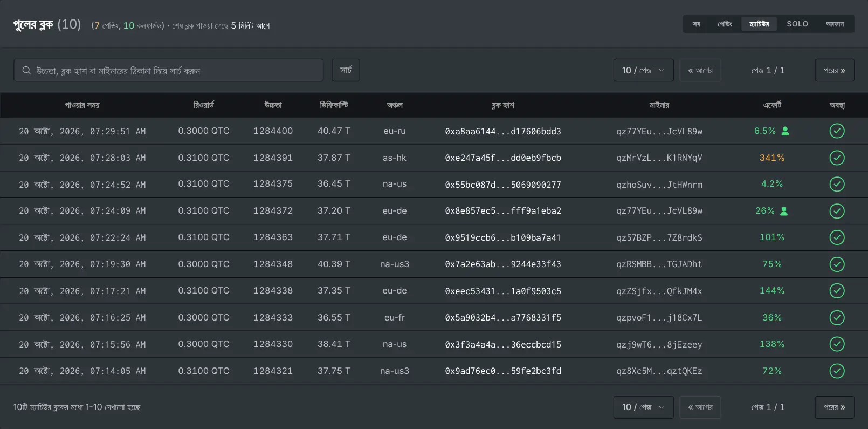Click the এফোর্ট column header
Viewport: 868px width, 429px height.
pyautogui.click(x=772, y=105)
